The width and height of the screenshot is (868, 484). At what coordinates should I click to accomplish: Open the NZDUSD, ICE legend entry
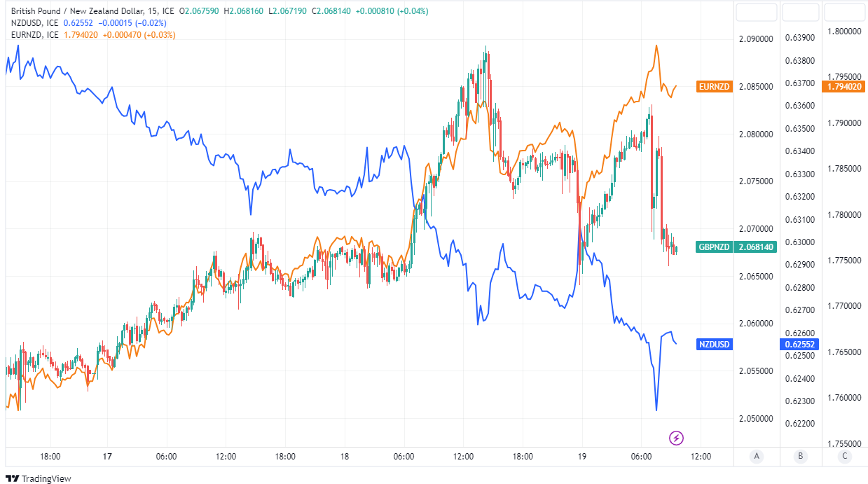pos(34,23)
